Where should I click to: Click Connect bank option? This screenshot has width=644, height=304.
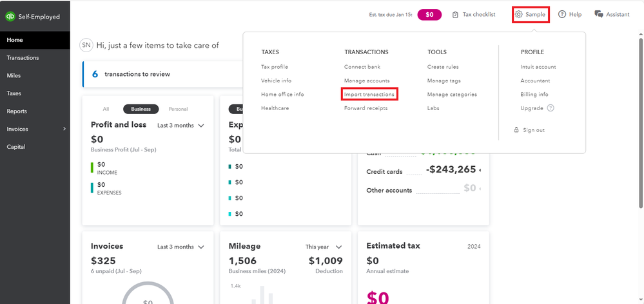[362, 67]
